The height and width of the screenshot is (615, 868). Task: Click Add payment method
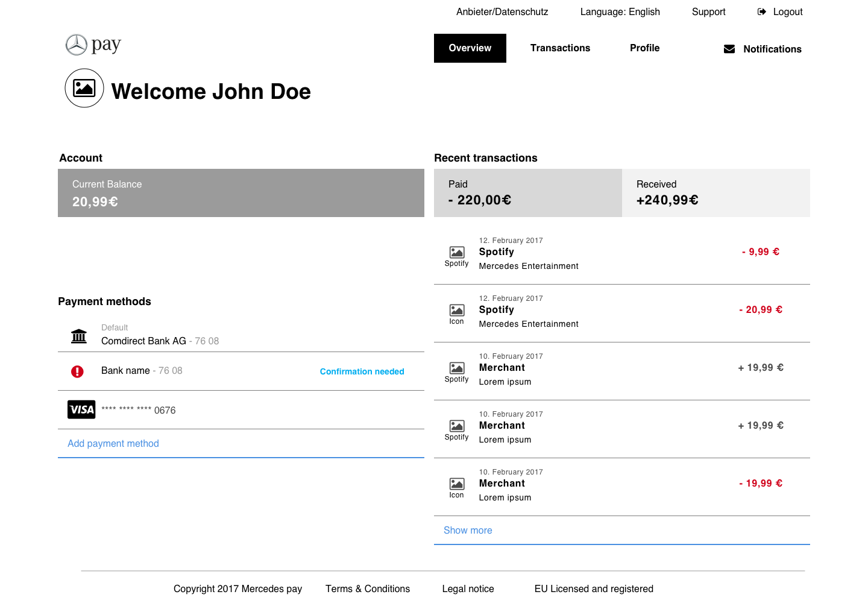[113, 444]
